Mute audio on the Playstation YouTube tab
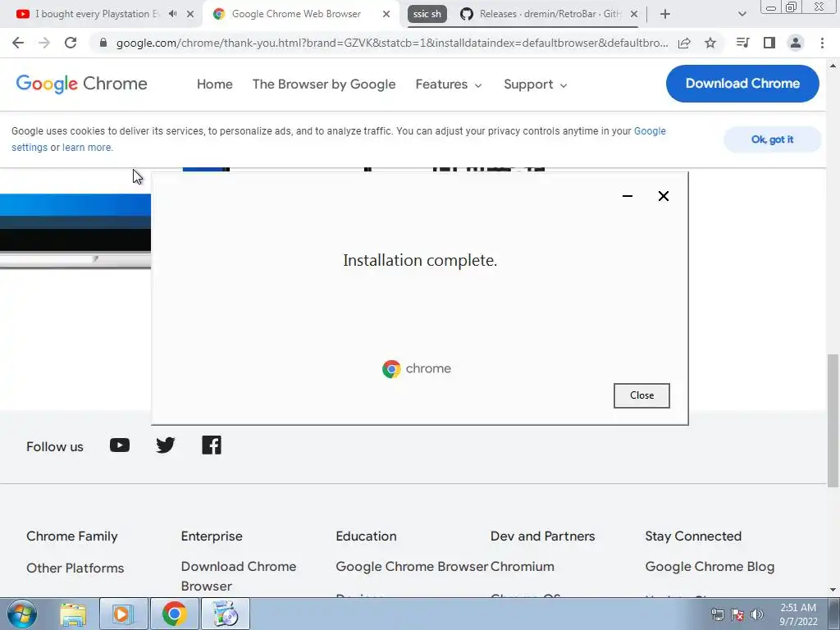The image size is (840, 630). [172, 14]
